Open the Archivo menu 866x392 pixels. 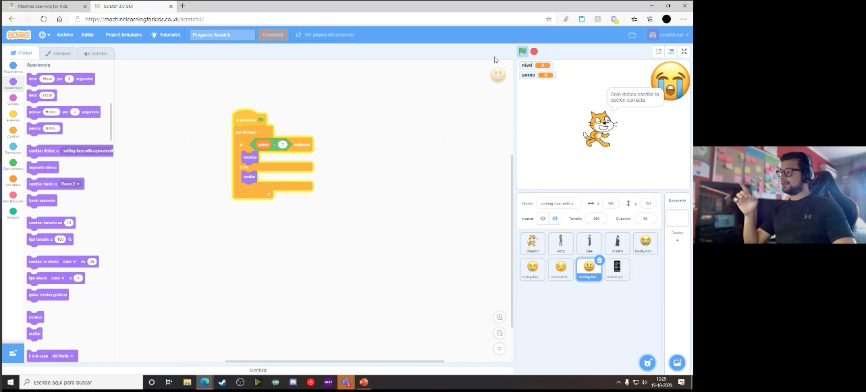point(65,35)
